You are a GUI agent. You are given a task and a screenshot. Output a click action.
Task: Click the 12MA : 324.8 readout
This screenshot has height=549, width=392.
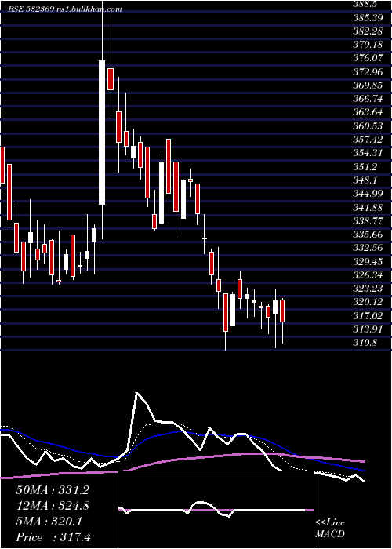coord(52,506)
